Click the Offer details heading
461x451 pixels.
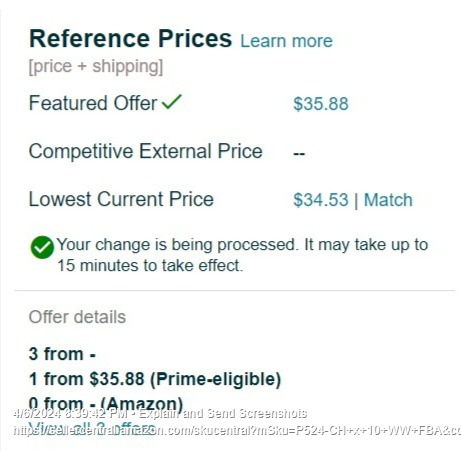pos(77,317)
